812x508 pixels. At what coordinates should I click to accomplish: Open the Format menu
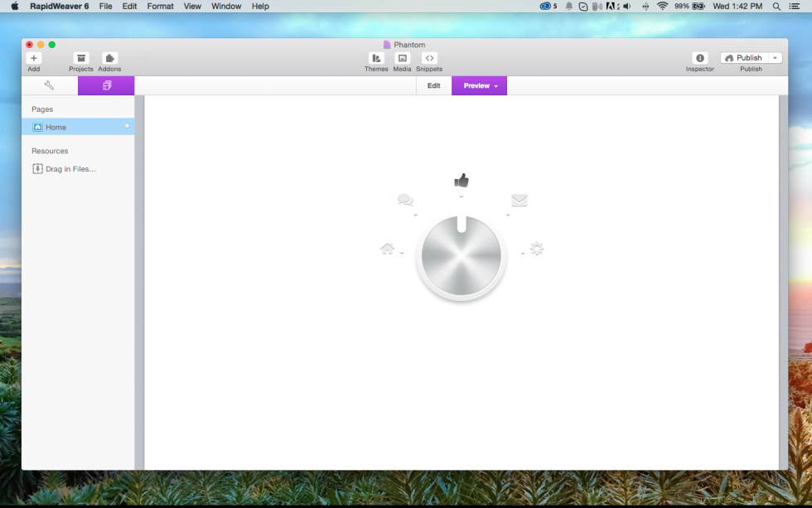160,6
